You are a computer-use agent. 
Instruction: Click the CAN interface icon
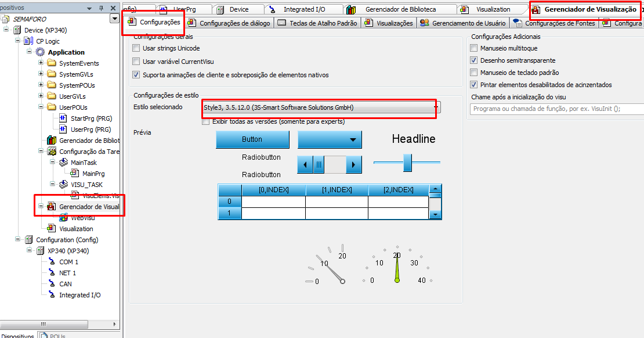click(52, 284)
